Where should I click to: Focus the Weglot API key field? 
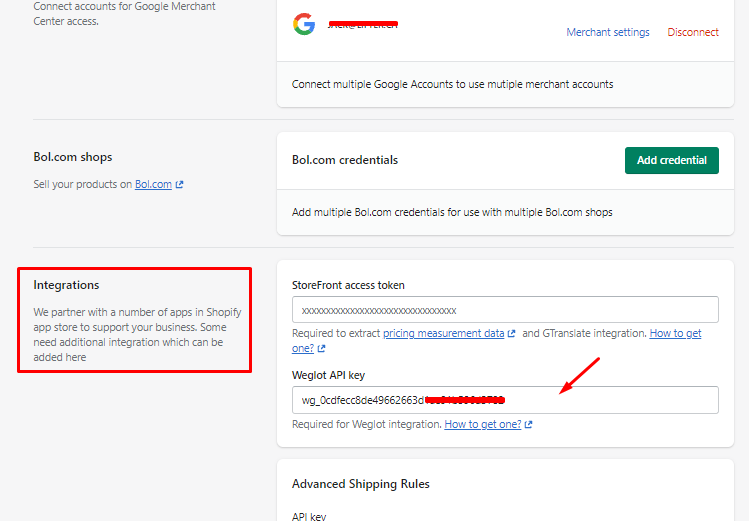tap(505, 400)
